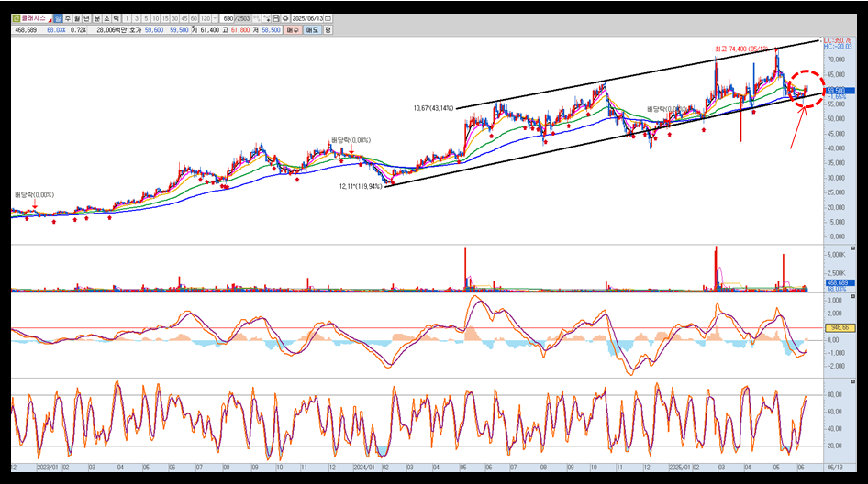The width and height of the screenshot is (868, 484).
Task: Click the 70,000 price axis label
Action: [836, 60]
